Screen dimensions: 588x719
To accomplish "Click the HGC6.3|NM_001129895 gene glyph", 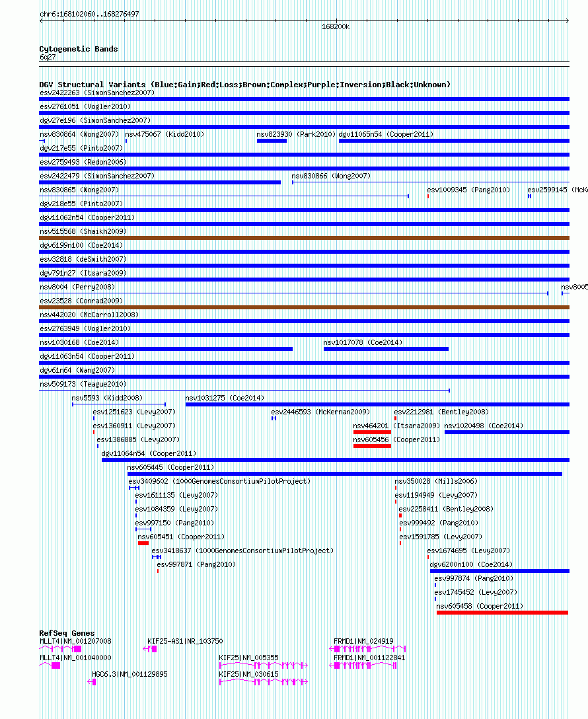I will tap(92, 682).
